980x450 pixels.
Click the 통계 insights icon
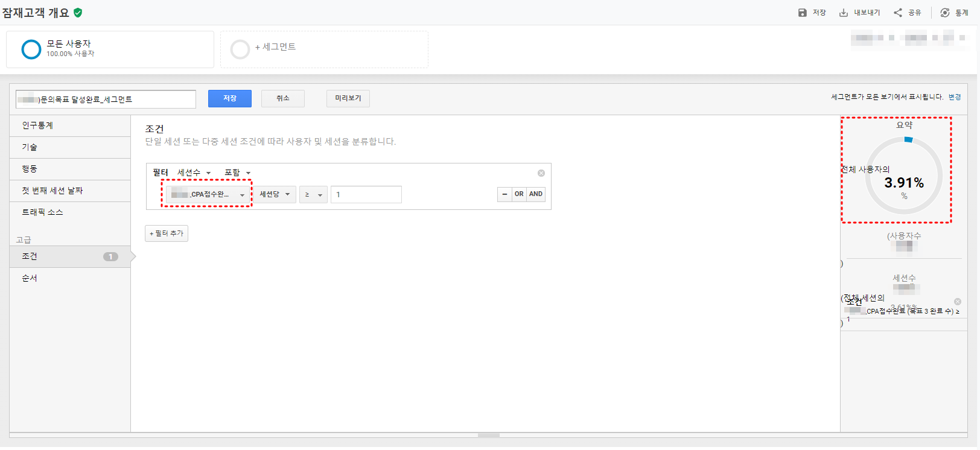pos(945,13)
